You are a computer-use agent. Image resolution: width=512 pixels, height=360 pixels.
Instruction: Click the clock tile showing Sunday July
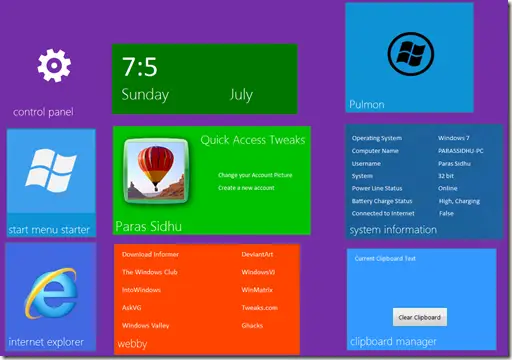[205, 79]
